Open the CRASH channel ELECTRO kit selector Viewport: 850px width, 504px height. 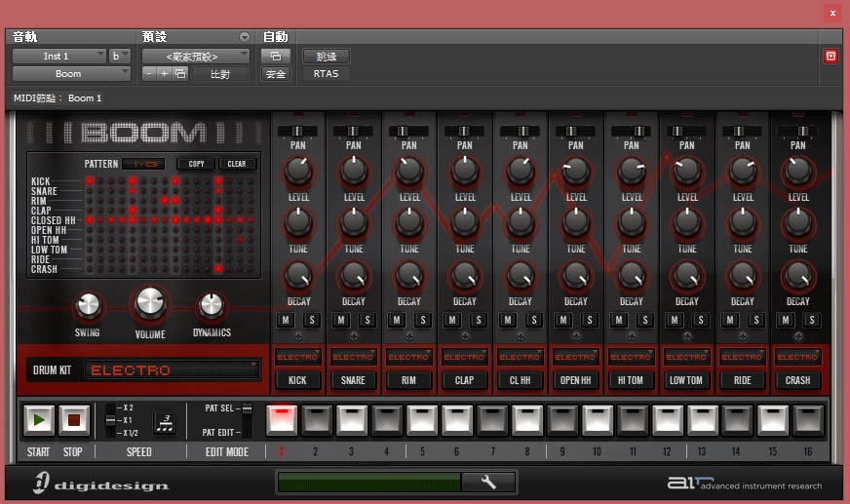click(x=798, y=357)
